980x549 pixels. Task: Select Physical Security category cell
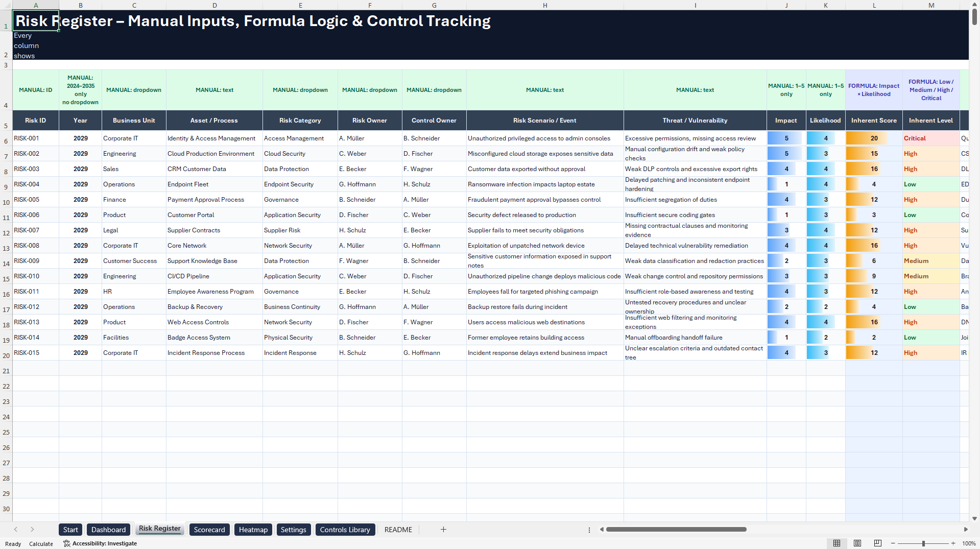coord(300,338)
